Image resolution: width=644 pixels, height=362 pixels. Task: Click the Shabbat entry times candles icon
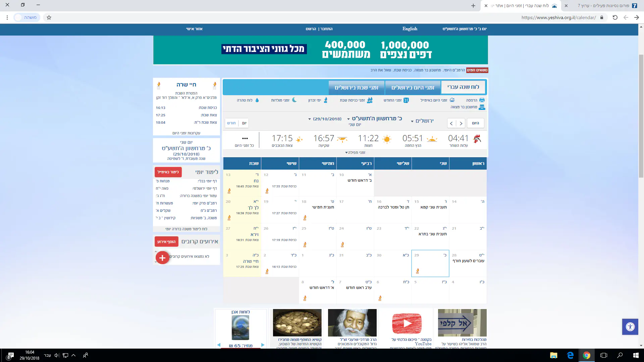point(370,100)
